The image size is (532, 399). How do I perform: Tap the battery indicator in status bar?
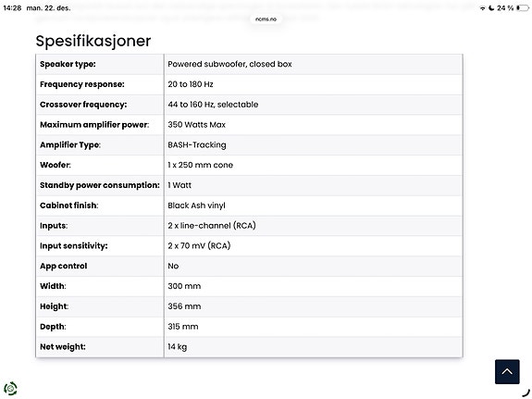(x=523, y=8)
